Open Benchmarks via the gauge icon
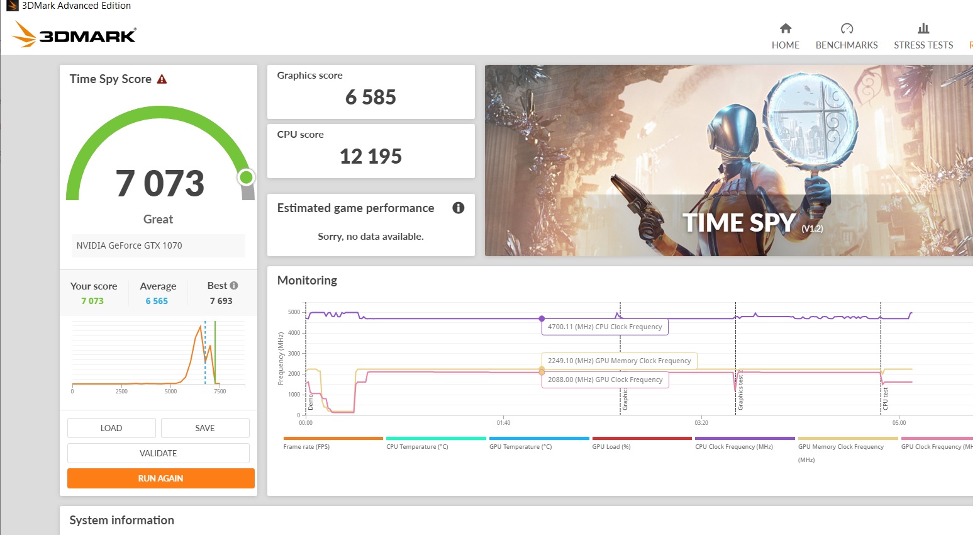 [847, 28]
